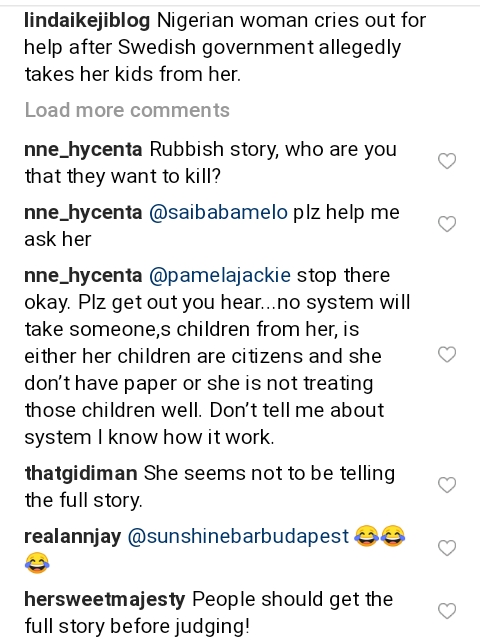Image resolution: width=480 pixels, height=640 pixels.
Task: Open the @saibabamelo mention
Action: (x=218, y=212)
